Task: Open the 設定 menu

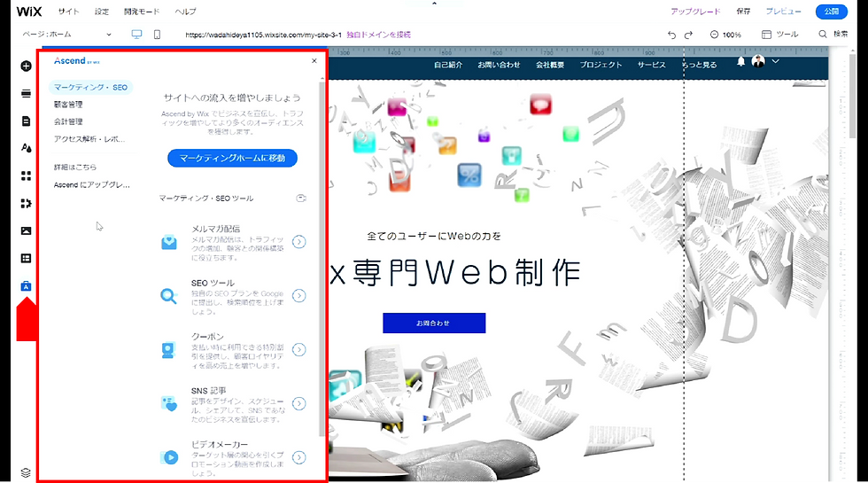Action: 101,11
